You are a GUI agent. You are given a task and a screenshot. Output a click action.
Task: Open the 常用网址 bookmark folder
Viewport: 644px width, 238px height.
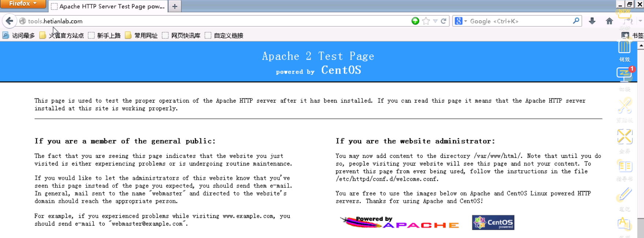(141, 36)
